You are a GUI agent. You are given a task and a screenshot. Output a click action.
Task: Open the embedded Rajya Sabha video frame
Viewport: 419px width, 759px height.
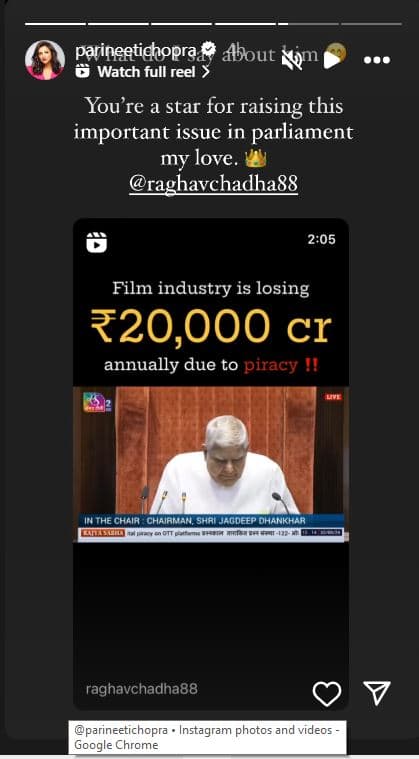pos(211,464)
